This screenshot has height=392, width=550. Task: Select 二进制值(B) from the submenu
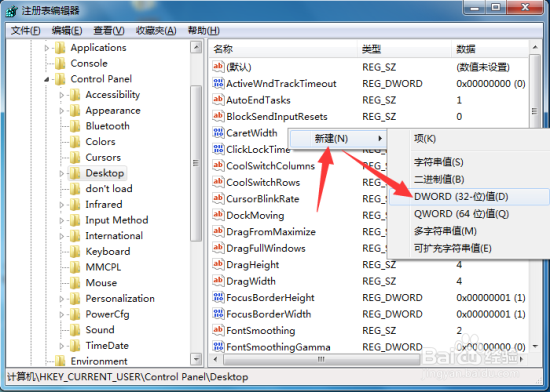click(469, 180)
